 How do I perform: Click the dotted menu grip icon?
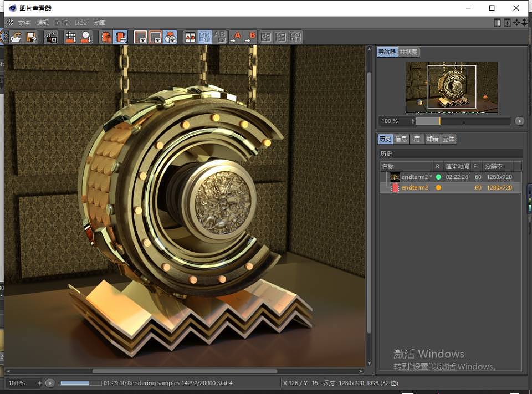[x=10, y=22]
